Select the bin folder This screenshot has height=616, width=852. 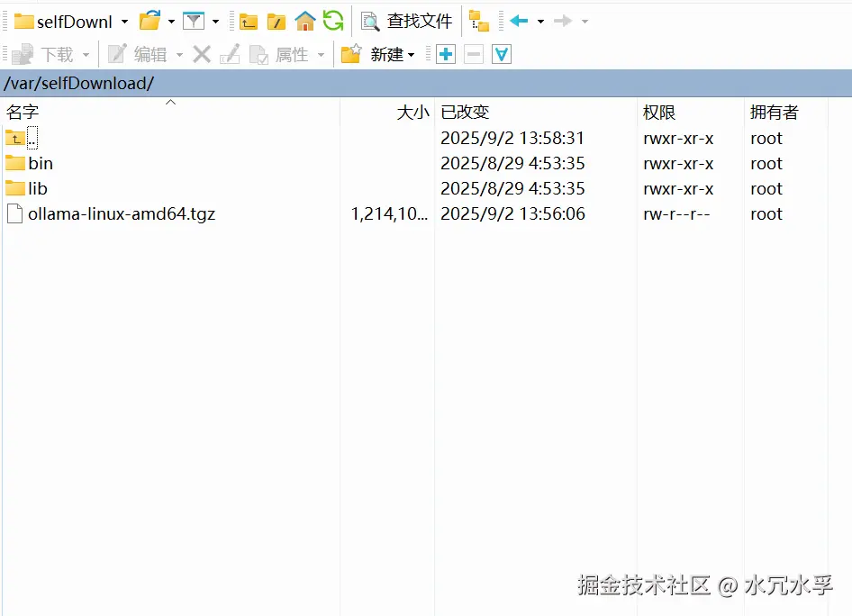[30, 163]
